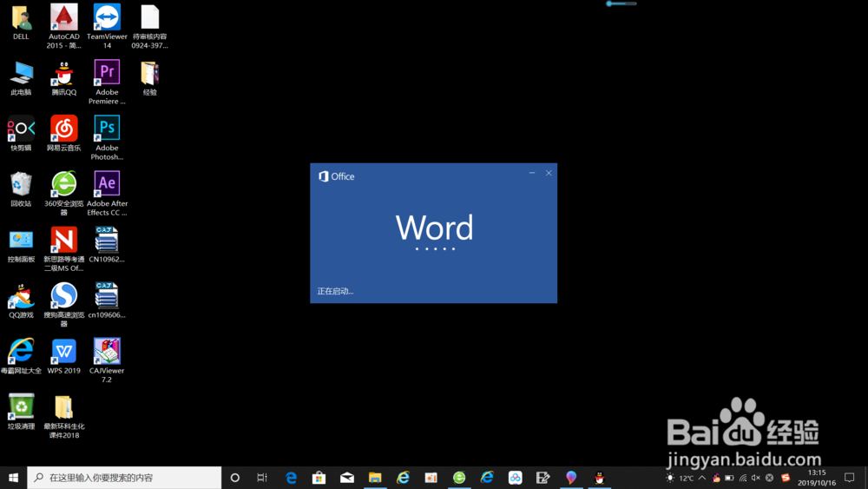Viewport: 868px width, 489px height.
Task: Click the slider at top of screen
Action: 621,3
